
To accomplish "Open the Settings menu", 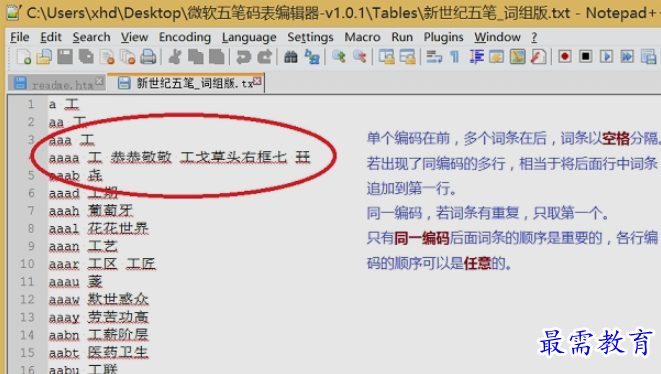I will coord(310,37).
